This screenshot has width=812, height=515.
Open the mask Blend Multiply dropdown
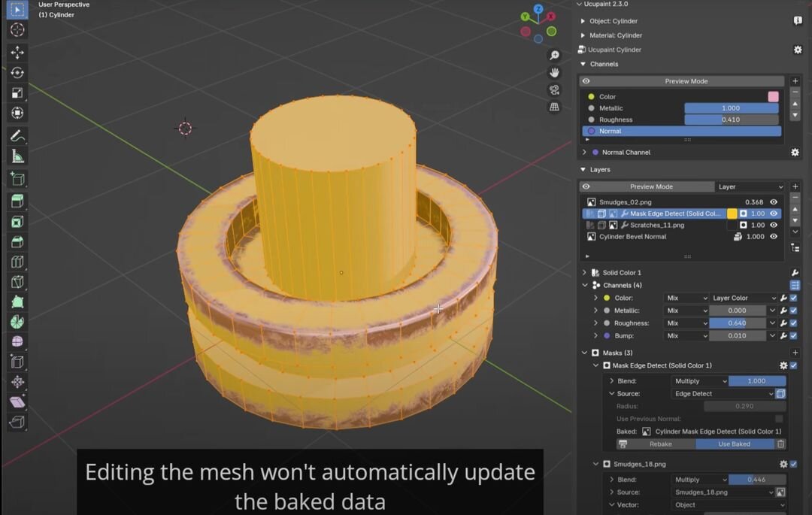(x=700, y=381)
